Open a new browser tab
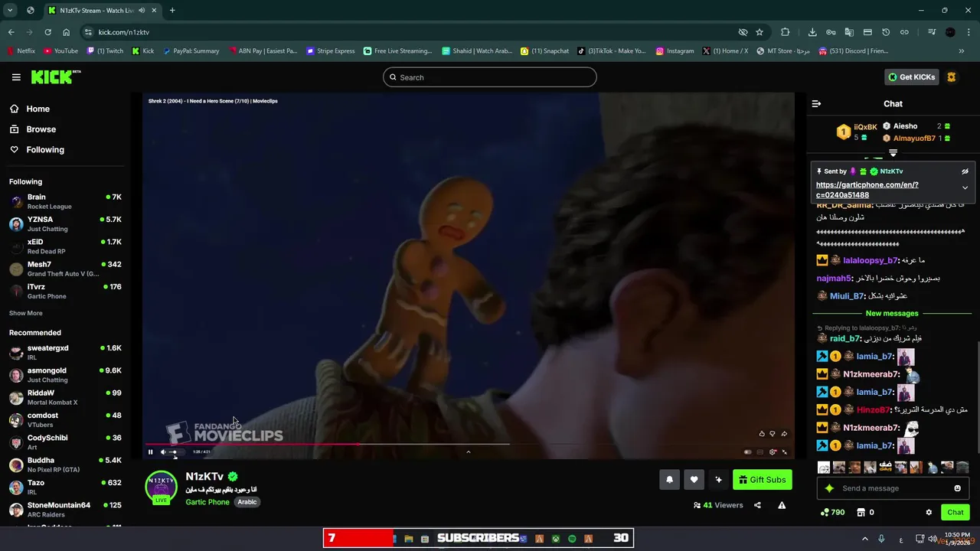 (x=172, y=10)
